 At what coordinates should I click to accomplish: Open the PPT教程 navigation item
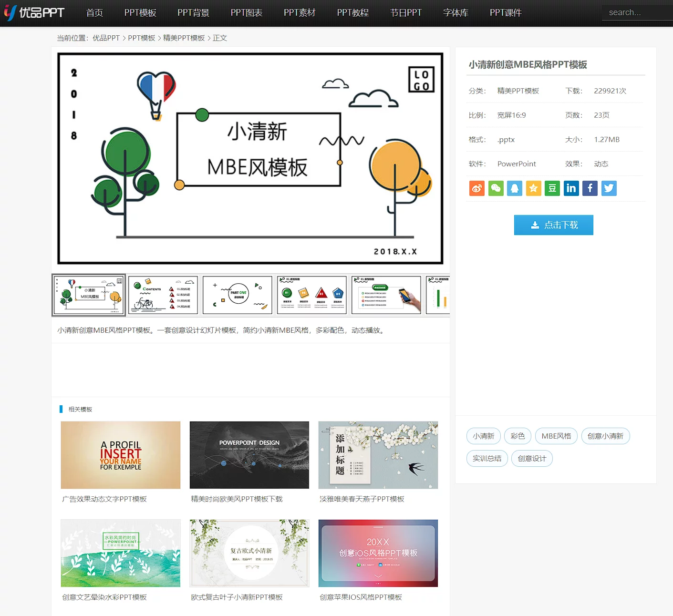point(352,13)
